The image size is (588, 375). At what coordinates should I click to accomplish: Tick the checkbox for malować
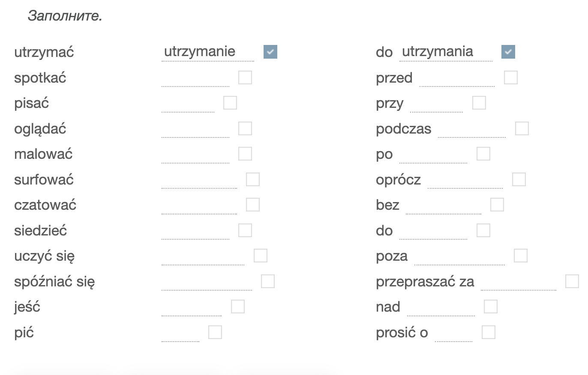245,154
